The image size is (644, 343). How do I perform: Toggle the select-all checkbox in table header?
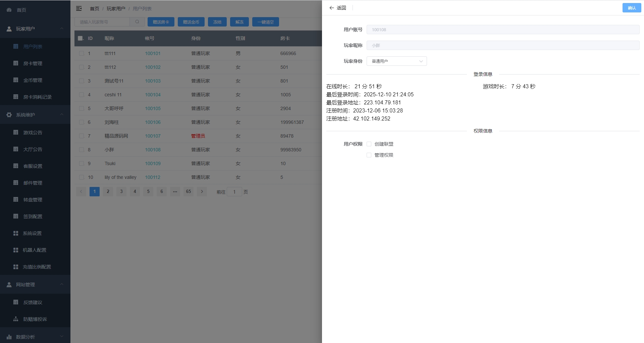pyautogui.click(x=80, y=38)
